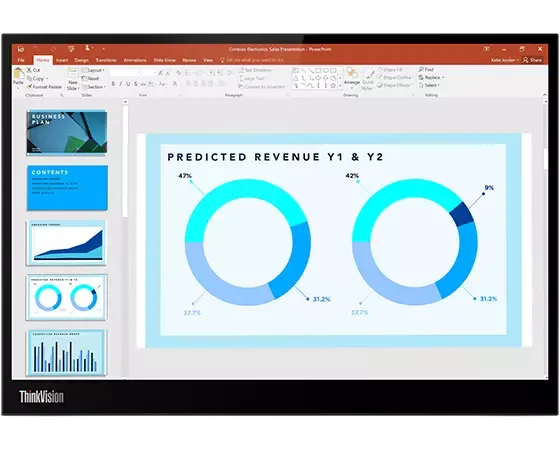The height and width of the screenshot is (450, 560).
Task: Select the star shape in shapes gallery
Action: tap(333, 86)
